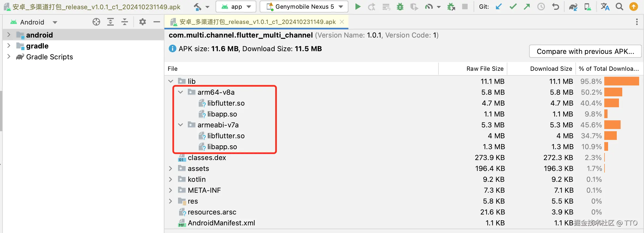Click the 95.8% value in lib row
Viewport: 644px width, 233px height.
[x=591, y=81]
